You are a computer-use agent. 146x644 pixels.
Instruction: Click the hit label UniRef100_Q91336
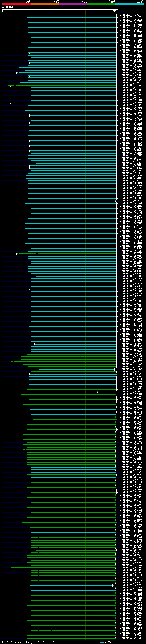pyautogui.click(x=131, y=638)
